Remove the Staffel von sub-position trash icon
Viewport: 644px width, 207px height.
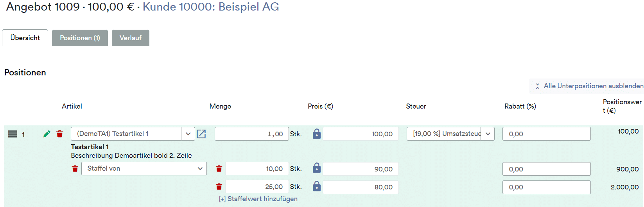point(75,169)
